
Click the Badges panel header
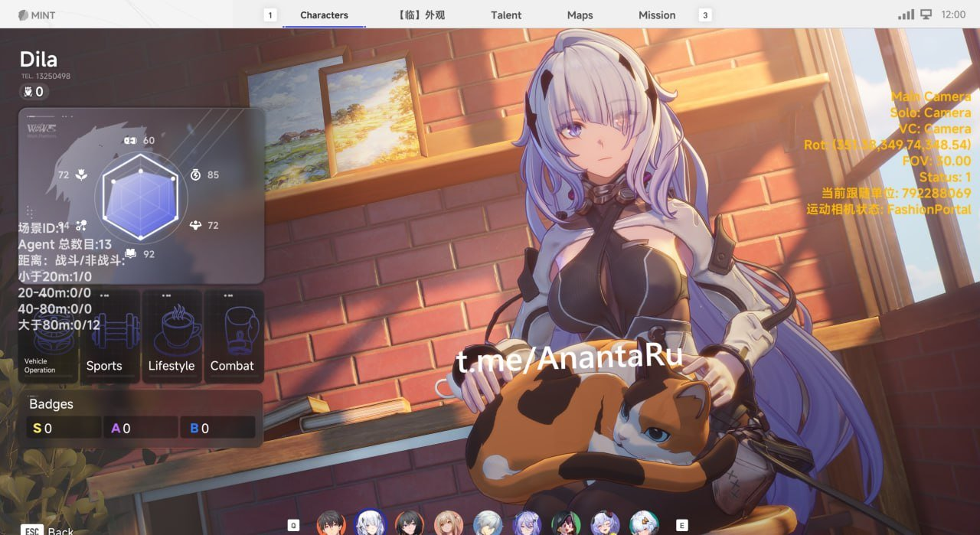51,403
